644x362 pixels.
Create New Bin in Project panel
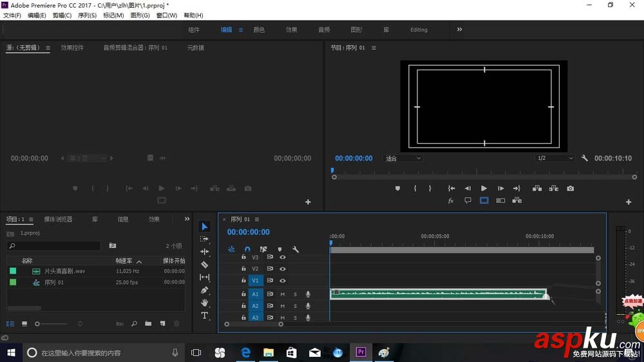[148, 324]
